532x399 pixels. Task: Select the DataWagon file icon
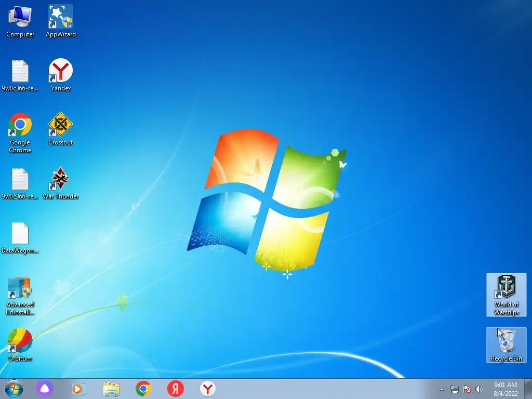coord(20,238)
